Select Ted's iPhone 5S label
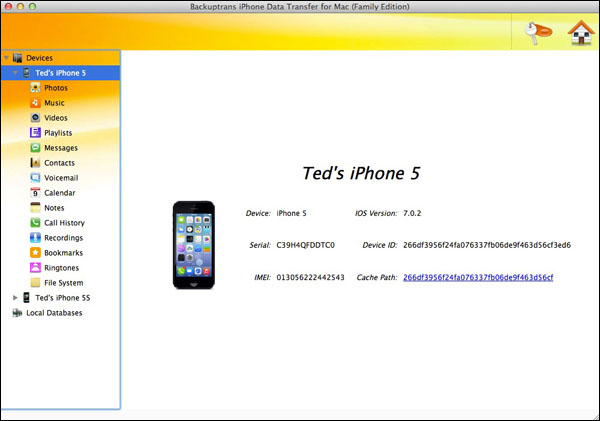 pos(63,297)
